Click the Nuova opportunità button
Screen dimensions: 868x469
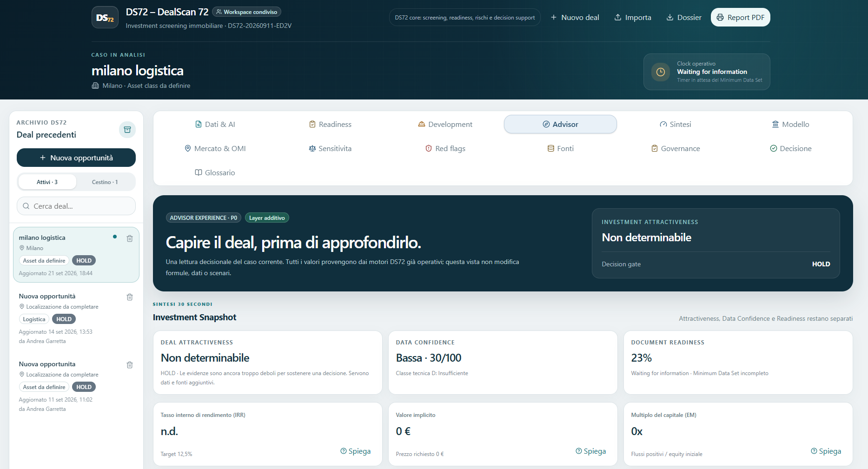coord(76,158)
